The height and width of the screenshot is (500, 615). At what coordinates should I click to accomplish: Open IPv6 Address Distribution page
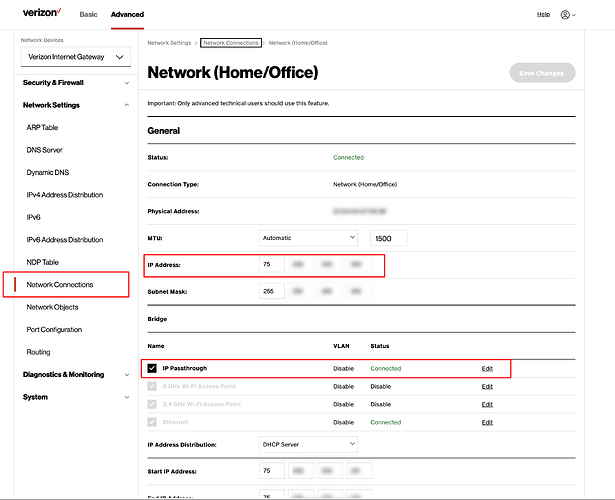click(x=65, y=240)
